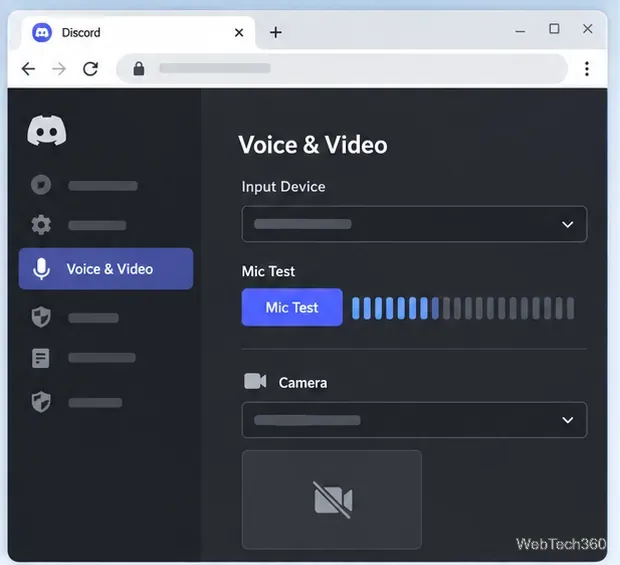The height and width of the screenshot is (565, 620).
Task: Open the browser three-dot menu
Action: click(587, 69)
